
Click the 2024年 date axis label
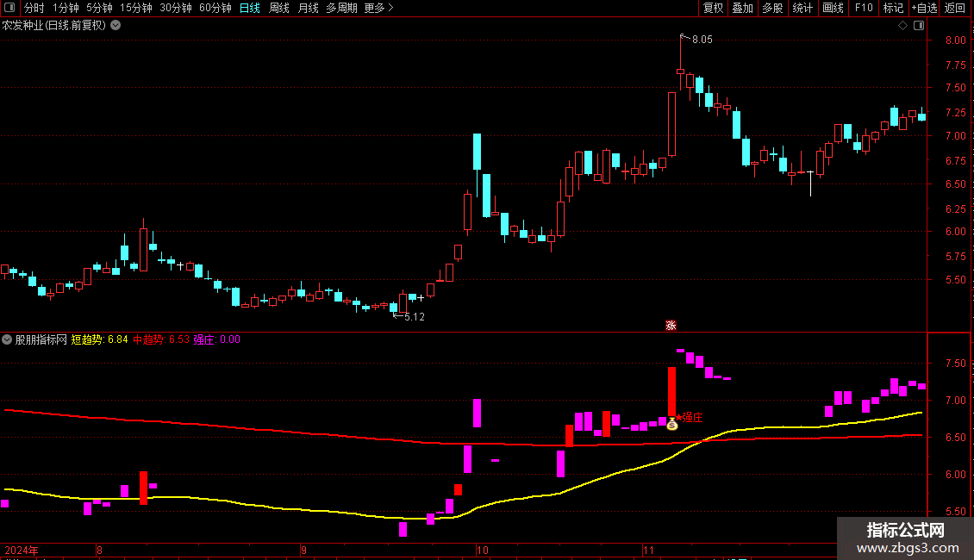(x=22, y=550)
